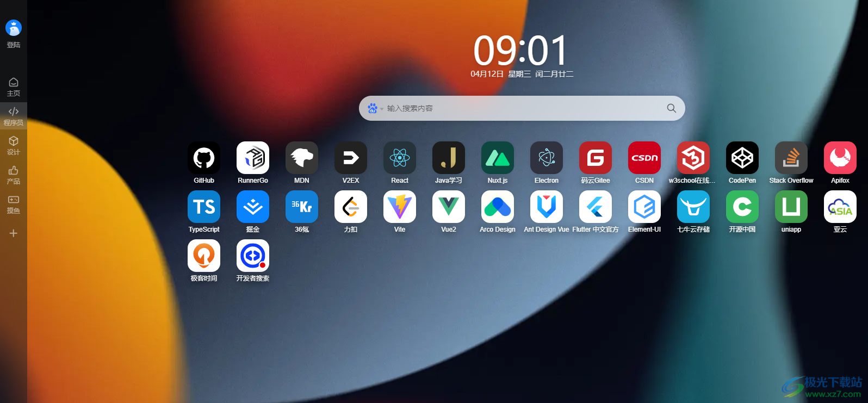Open the CodePen shortcut
Image resolution: width=868 pixels, height=403 pixels.
[742, 158]
